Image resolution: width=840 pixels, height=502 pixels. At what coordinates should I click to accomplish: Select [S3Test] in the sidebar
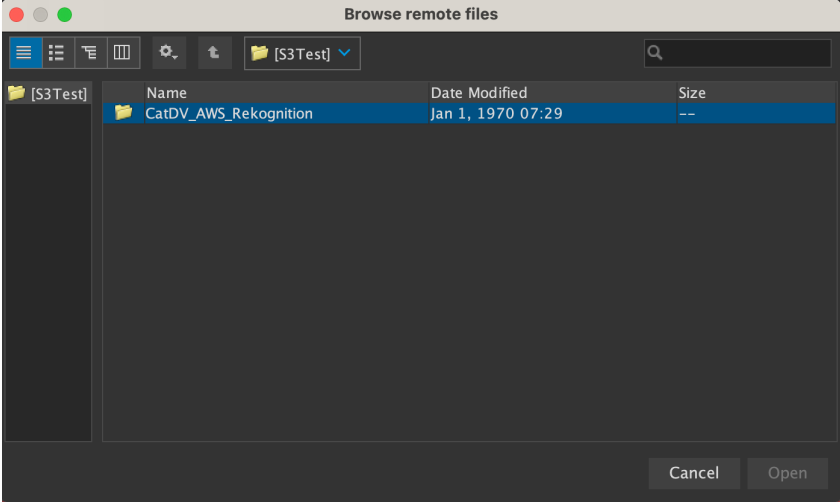point(48,94)
